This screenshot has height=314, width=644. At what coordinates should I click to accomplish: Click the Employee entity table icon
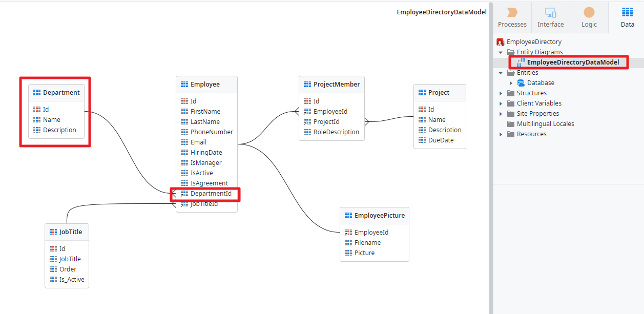pos(184,85)
